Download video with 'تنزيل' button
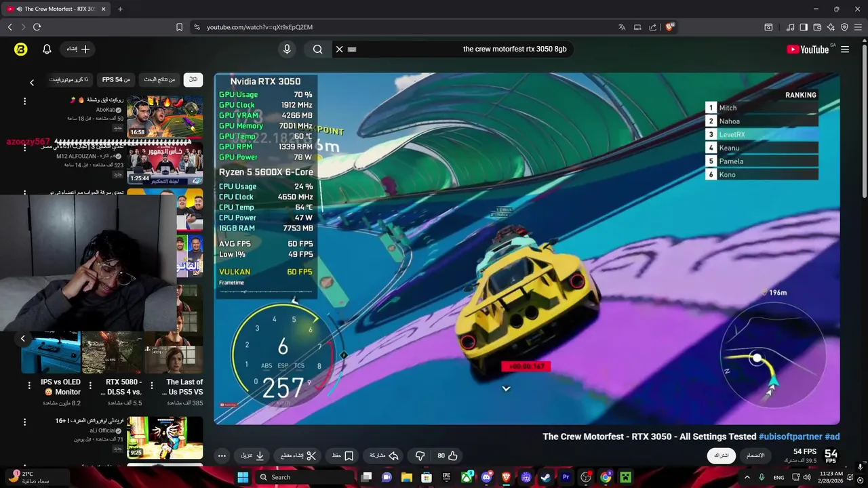 point(253,455)
